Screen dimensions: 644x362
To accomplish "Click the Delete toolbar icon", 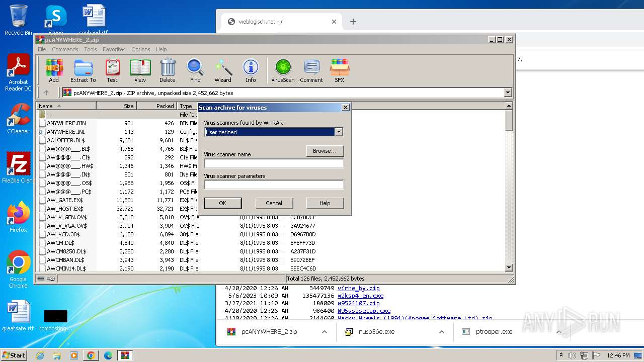I will coord(168,71).
